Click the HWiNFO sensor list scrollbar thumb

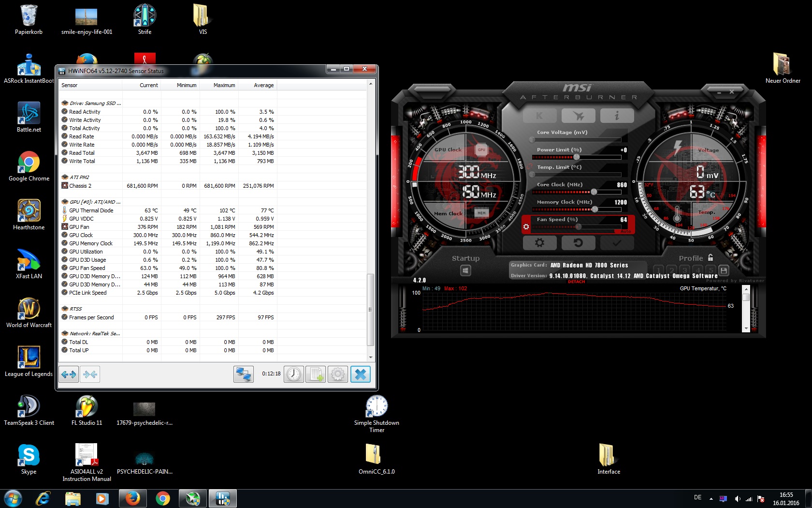(x=371, y=310)
